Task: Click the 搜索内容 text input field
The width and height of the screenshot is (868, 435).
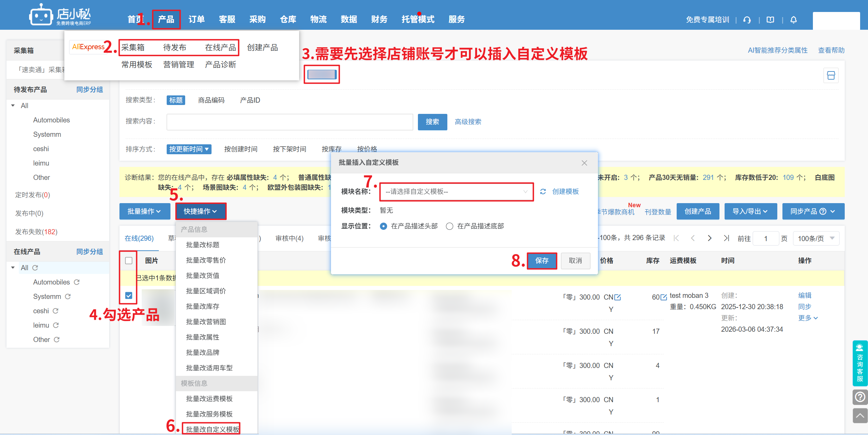Action: 290,122
